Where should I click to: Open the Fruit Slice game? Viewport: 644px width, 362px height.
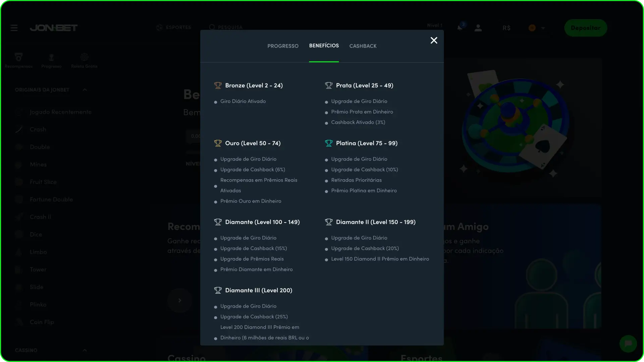[36, 182]
